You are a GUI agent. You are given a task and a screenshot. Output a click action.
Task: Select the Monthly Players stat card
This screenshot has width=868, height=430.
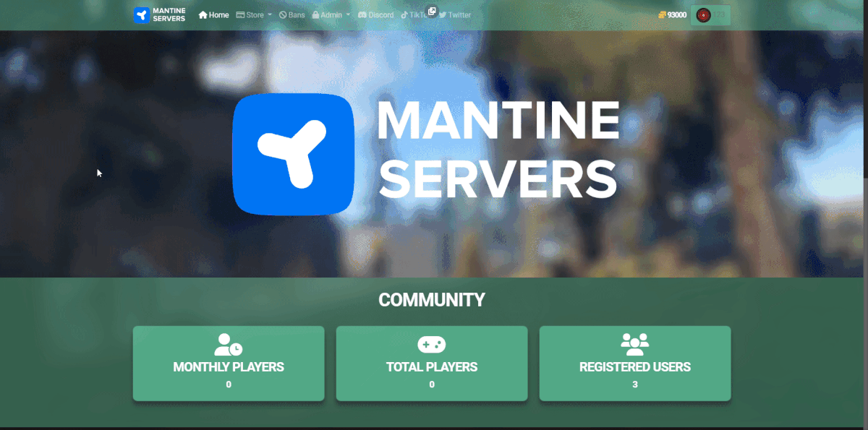[x=229, y=364]
